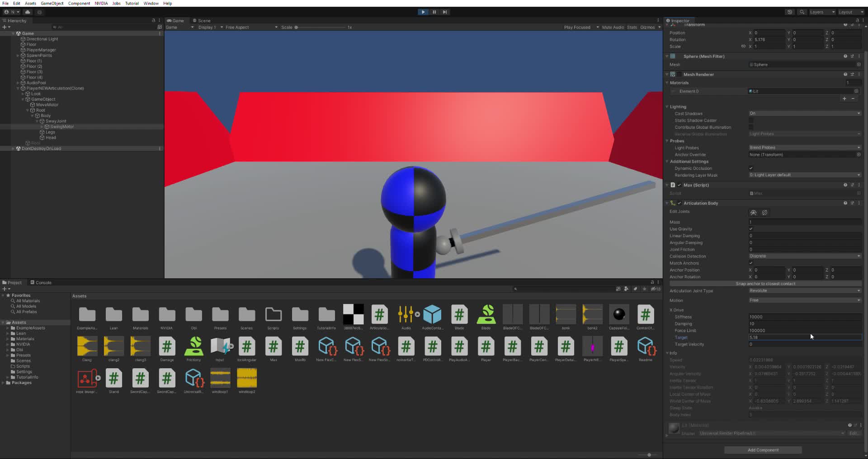Image resolution: width=868 pixels, height=459 pixels.
Task: Change Articulation Joint Type from Revolute
Action: 805,291
